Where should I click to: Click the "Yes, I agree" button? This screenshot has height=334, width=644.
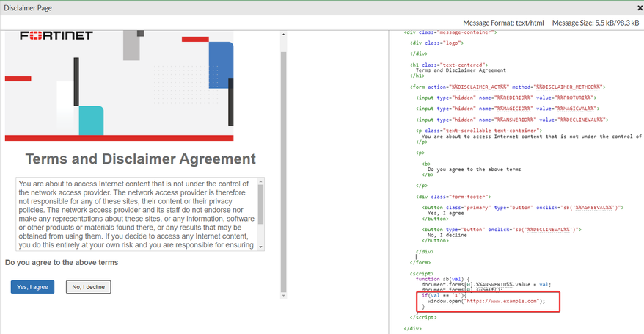[32, 287]
